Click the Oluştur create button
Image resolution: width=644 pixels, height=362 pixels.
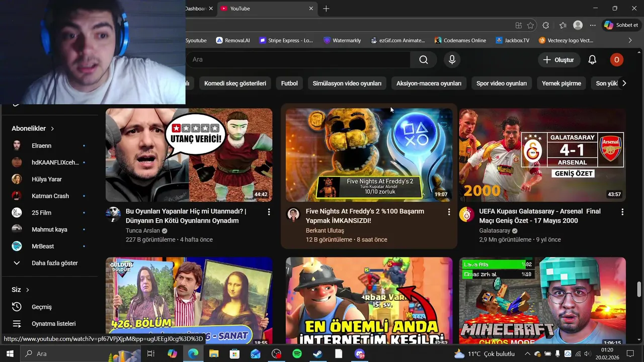pos(558,60)
